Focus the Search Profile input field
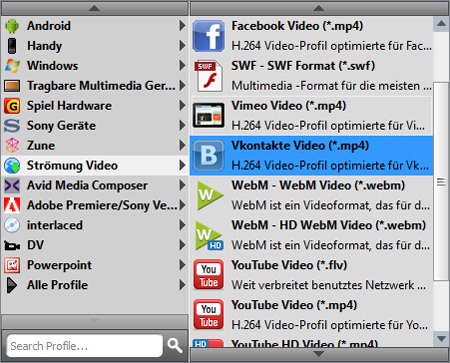The width and height of the screenshot is (450, 363). [85, 346]
